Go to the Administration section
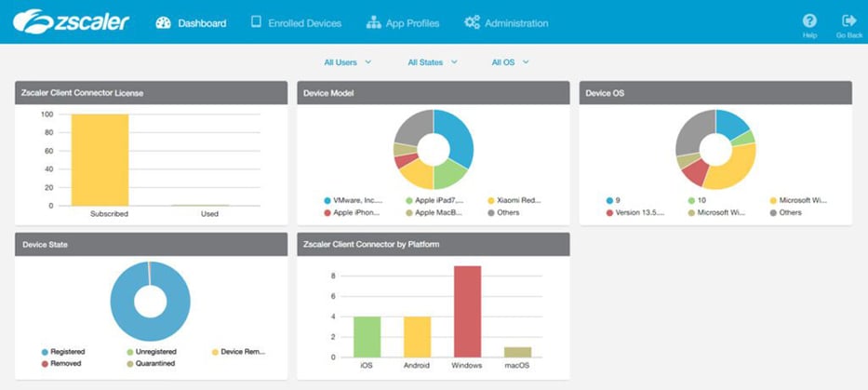The width and height of the screenshot is (868, 390). (x=516, y=22)
